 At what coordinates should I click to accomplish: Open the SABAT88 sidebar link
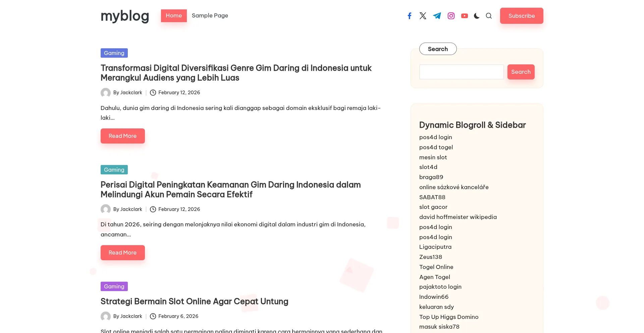pos(432,197)
